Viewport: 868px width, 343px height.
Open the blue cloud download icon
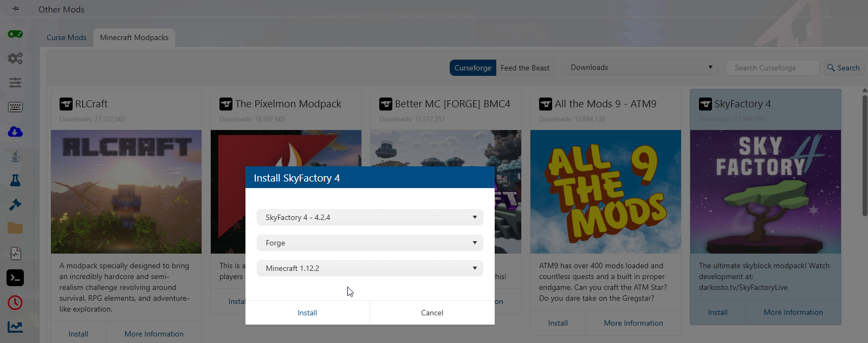click(x=15, y=132)
